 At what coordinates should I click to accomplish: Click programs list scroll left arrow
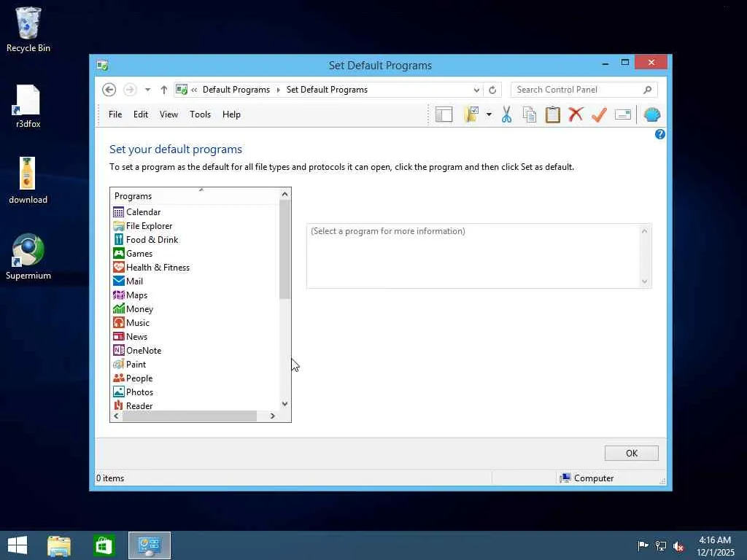(x=116, y=416)
